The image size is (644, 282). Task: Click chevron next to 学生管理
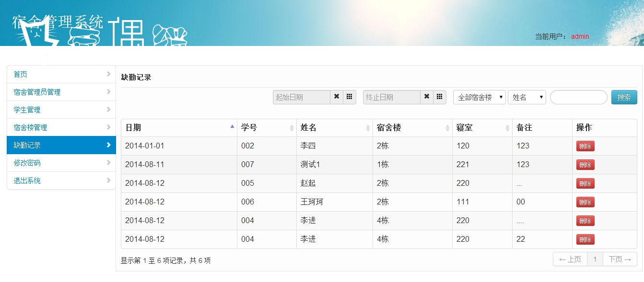click(x=108, y=110)
